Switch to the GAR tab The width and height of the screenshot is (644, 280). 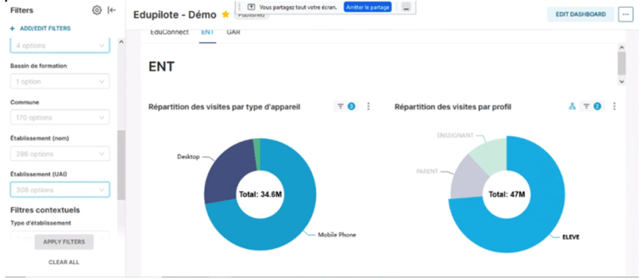pos(233,32)
